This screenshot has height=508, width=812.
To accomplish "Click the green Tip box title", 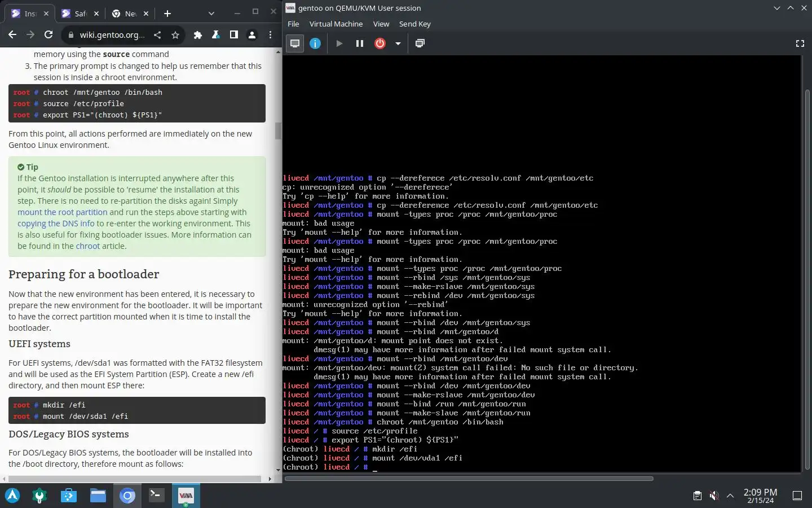I will [x=28, y=167].
